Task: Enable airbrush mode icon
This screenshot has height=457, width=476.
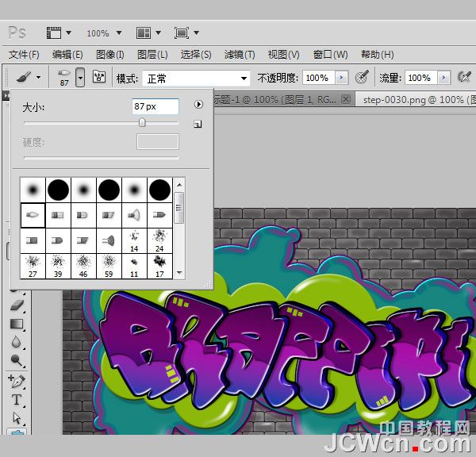Action: pyautogui.click(x=464, y=78)
